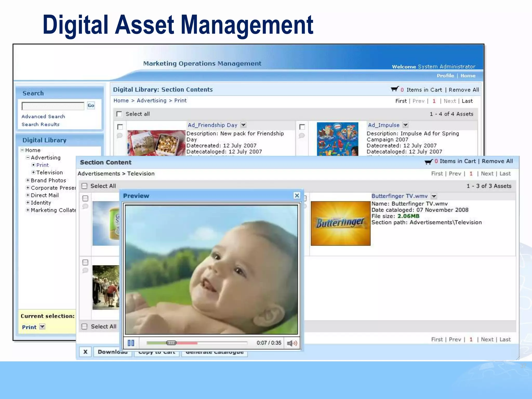Open the Profile link in header
The image size is (532, 399).
coord(445,76)
